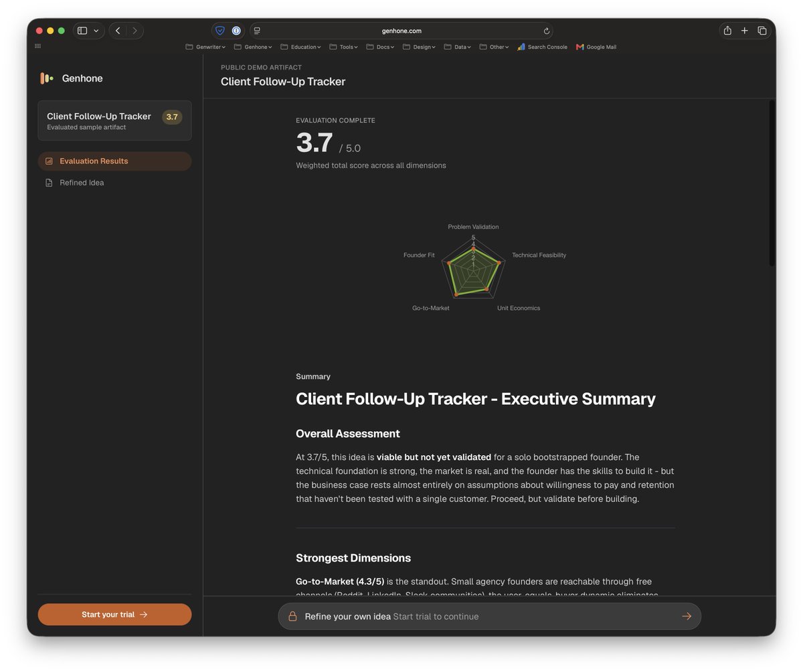The width and height of the screenshot is (803, 672).
Task: Click the Evaluation Results chart icon
Action: point(49,161)
